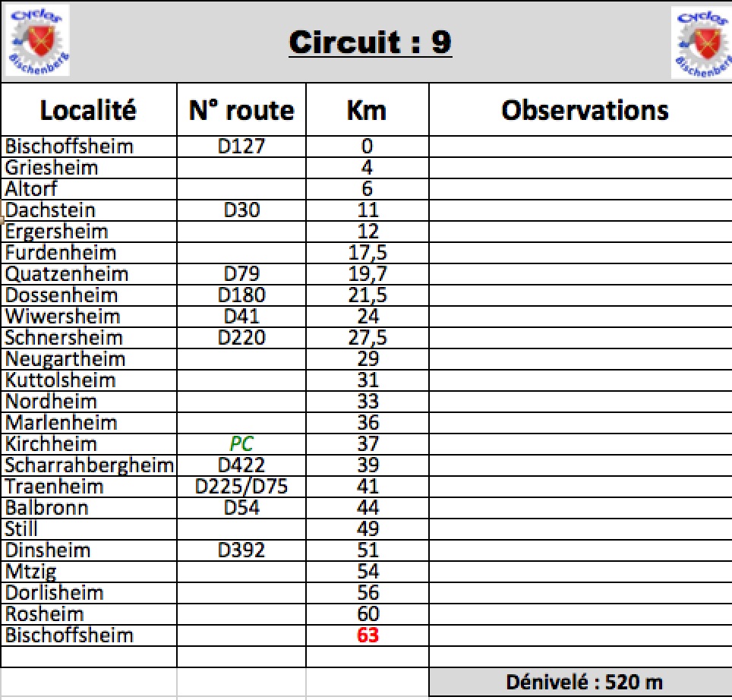The height and width of the screenshot is (700, 732).
Task: Click the 27,5 km cell
Action: pos(367,338)
